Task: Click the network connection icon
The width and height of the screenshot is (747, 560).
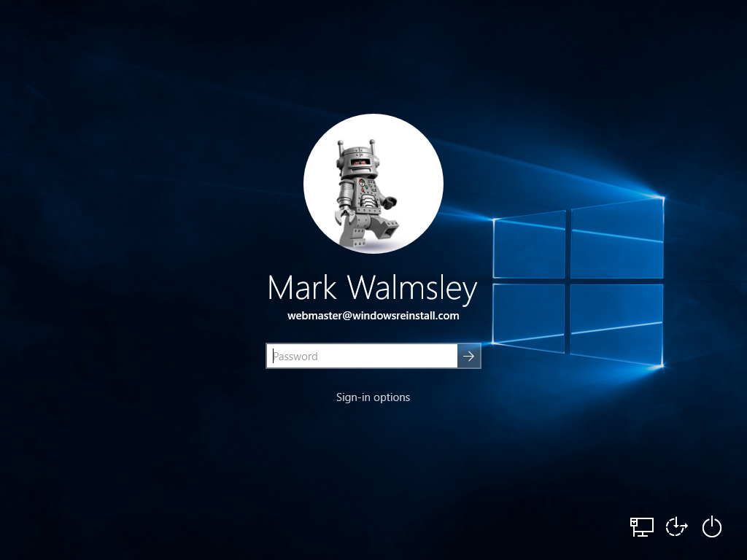Action: (x=642, y=527)
